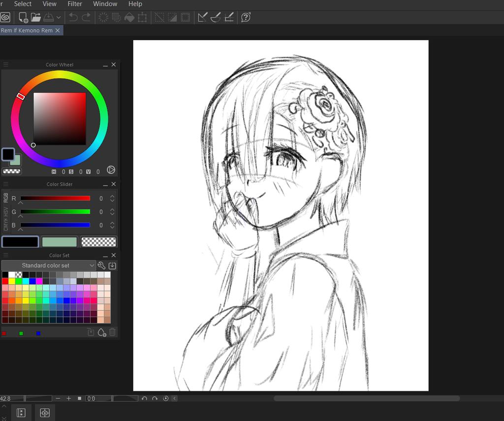This screenshot has height=421, width=504.
Task: Click the hue ring handle on color wheel
Action: pyautogui.click(x=21, y=96)
